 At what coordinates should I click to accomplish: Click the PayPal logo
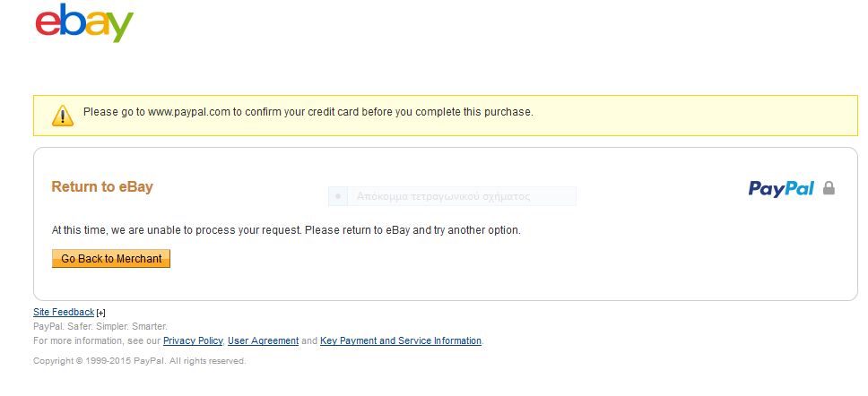[781, 189]
